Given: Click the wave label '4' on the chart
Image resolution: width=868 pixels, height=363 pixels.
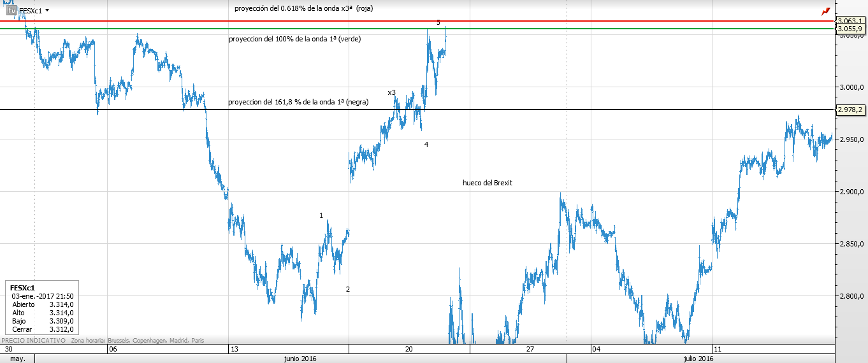Looking at the screenshot, I should 426,145.
